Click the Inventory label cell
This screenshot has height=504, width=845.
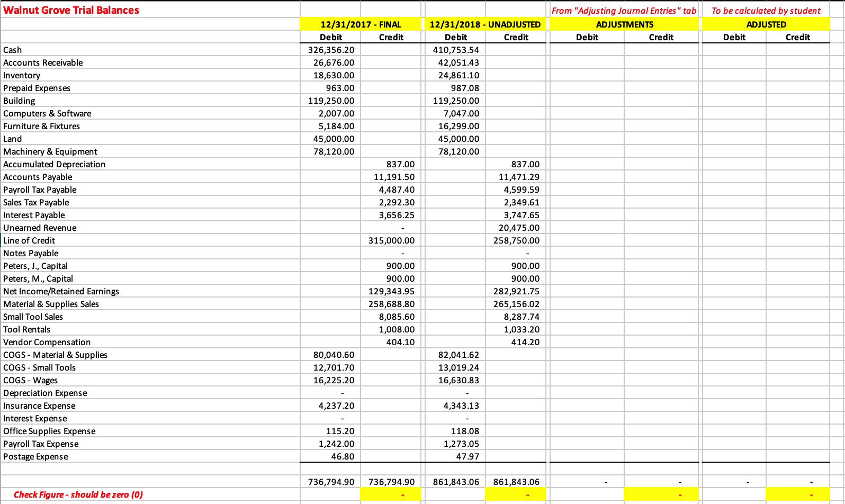(x=150, y=75)
